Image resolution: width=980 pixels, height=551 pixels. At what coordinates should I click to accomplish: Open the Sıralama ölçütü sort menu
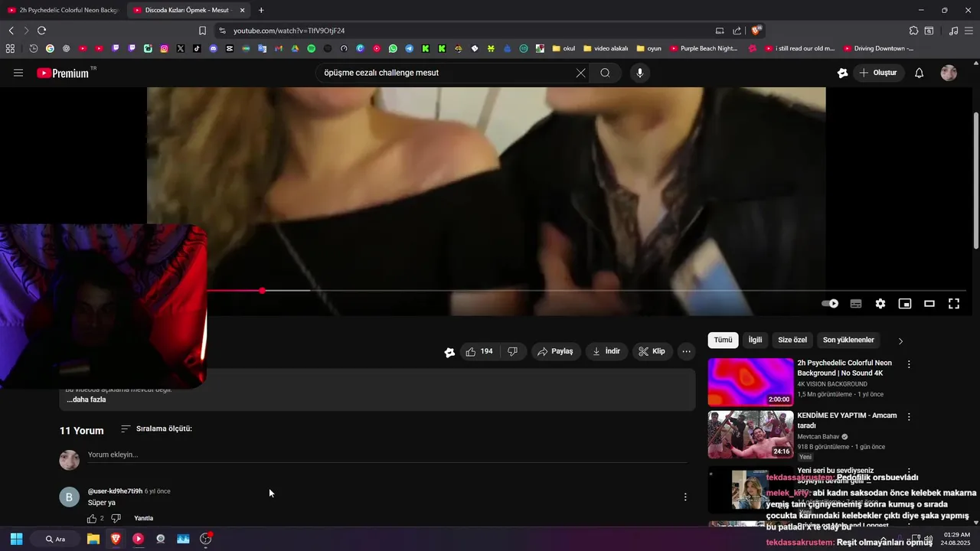(157, 429)
